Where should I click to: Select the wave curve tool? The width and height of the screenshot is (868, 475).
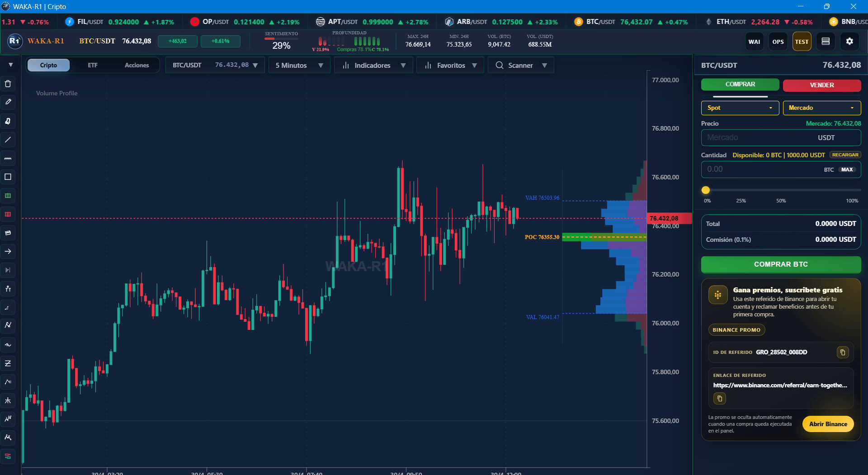[8, 345]
